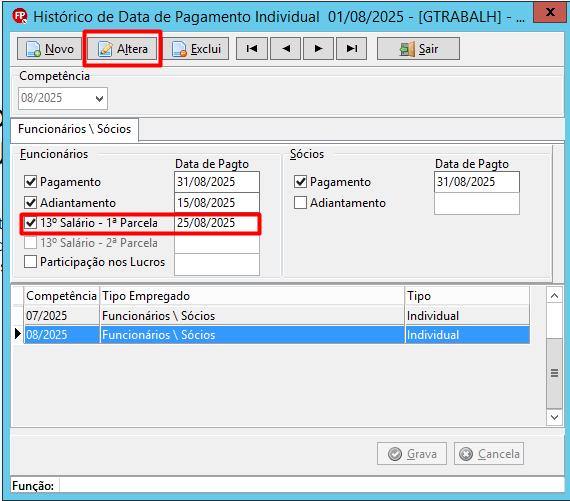The width and height of the screenshot is (570, 501).
Task: Jump to the last record
Action: point(352,48)
